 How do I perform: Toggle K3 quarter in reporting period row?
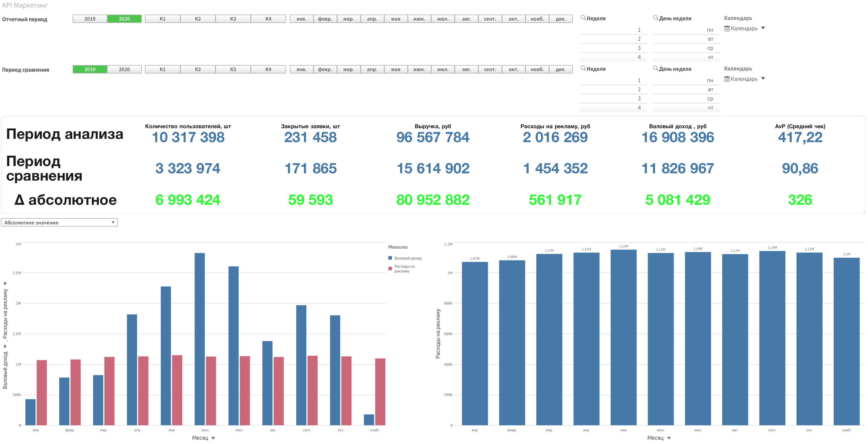(x=233, y=19)
